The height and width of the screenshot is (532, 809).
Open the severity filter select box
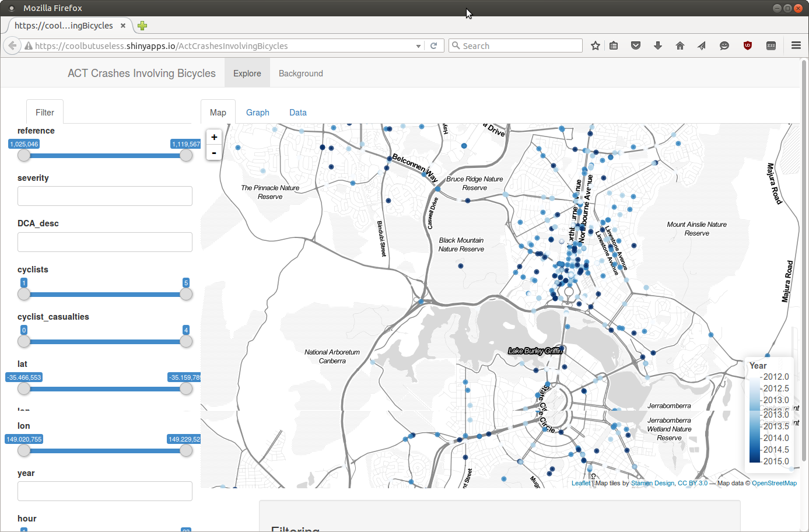[105, 196]
